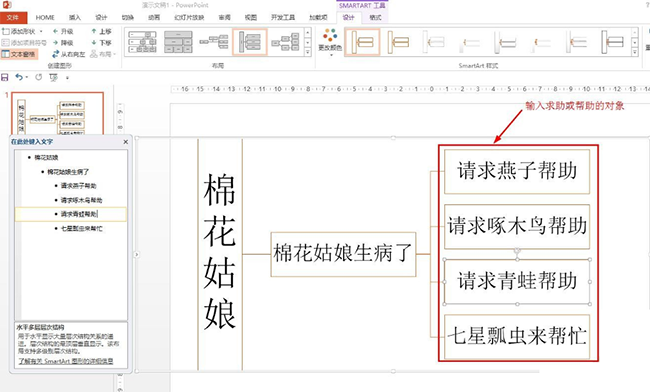
Task: Click 添加项目符号 (Add Bullet) button
Action: click(x=24, y=43)
